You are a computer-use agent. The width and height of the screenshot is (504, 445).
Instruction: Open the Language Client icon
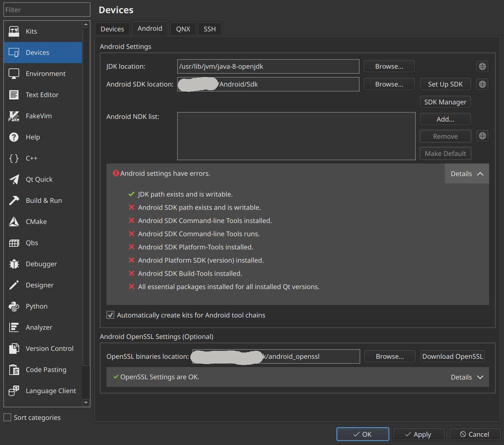point(14,391)
